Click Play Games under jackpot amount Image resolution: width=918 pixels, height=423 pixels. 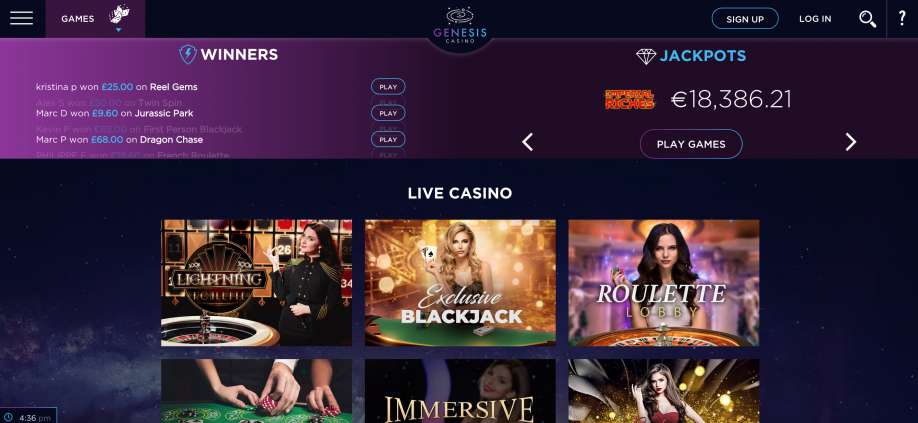click(x=691, y=144)
